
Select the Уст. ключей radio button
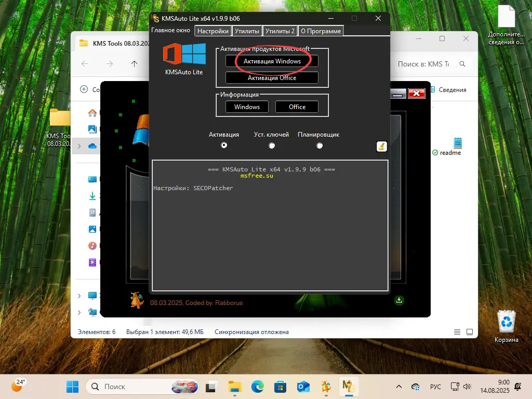point(271,145)
